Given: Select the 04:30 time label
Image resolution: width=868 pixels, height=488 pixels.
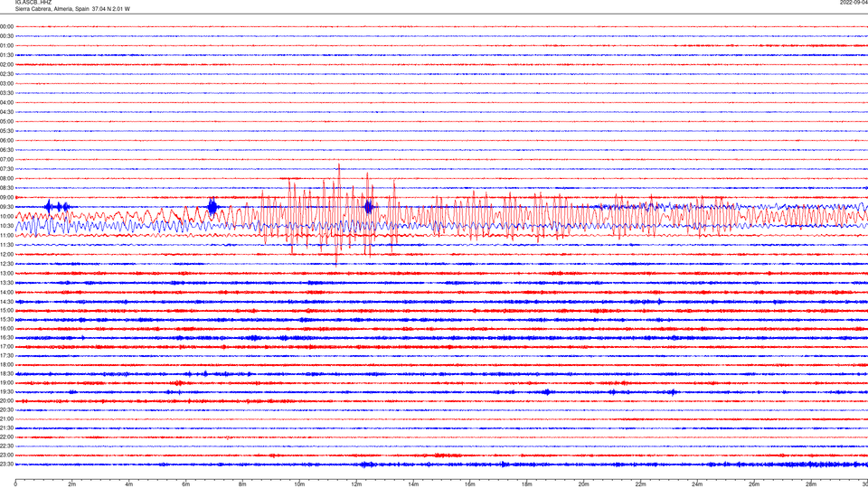Looking at the screenshot, I should click(6, 112).
